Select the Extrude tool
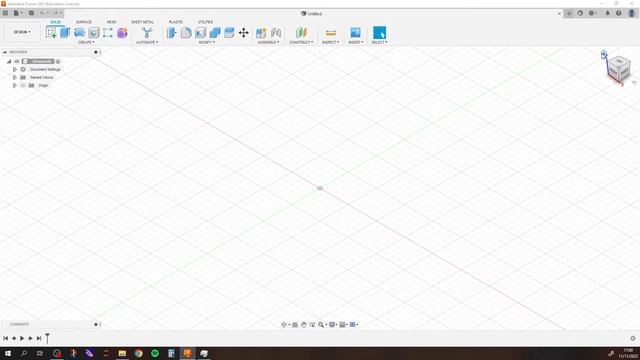Screen dimensions: 640x360 [65, 33]
